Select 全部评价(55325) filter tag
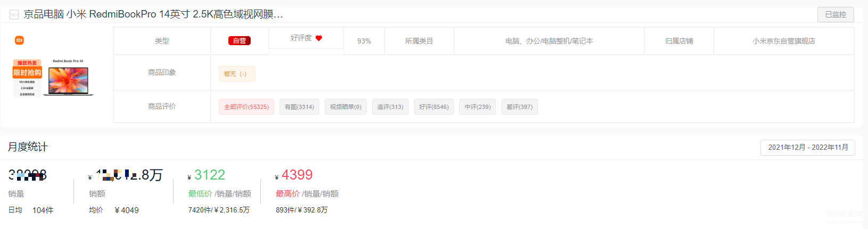This screenshot has width=868, height=229. click(246, 107)
